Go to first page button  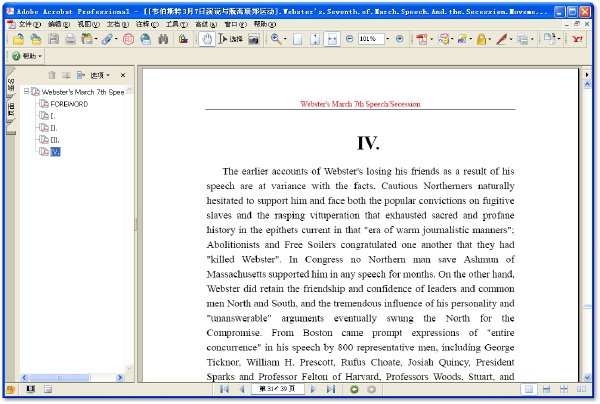[x=225, y=389]
